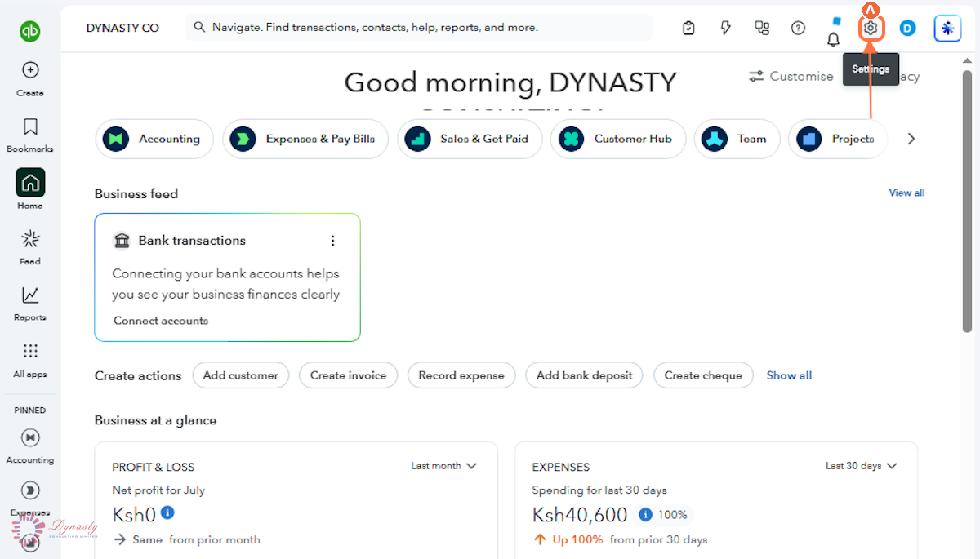Image resolution: width=980 pixels, height=559 pixels.
Task: Select the Accounting category chip
Action: tap(154, 139)
